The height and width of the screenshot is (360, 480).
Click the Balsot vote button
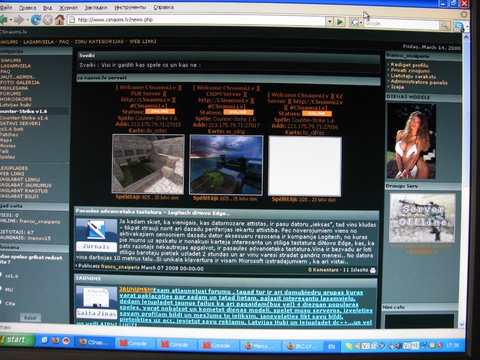coord(30,318)
